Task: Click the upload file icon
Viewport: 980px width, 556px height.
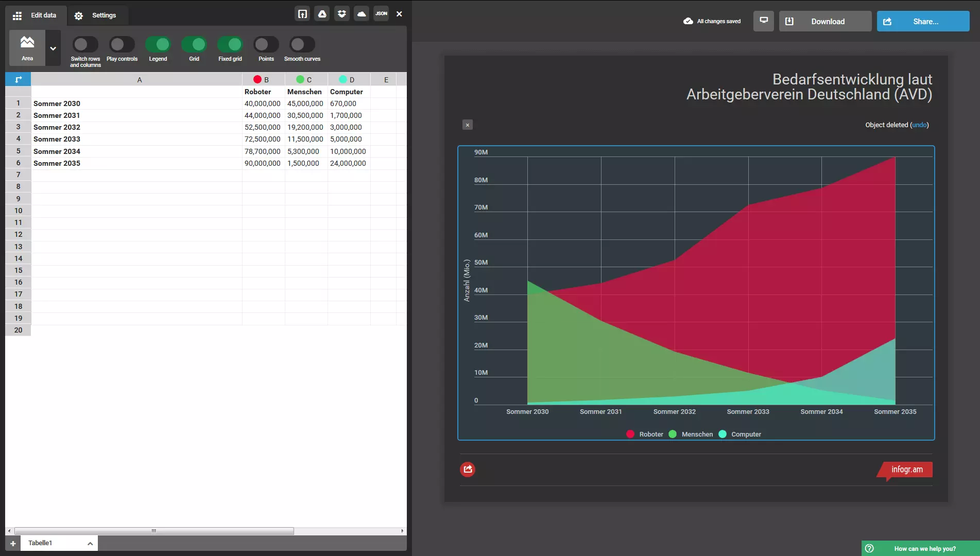Action: click(x=302, y=14)
